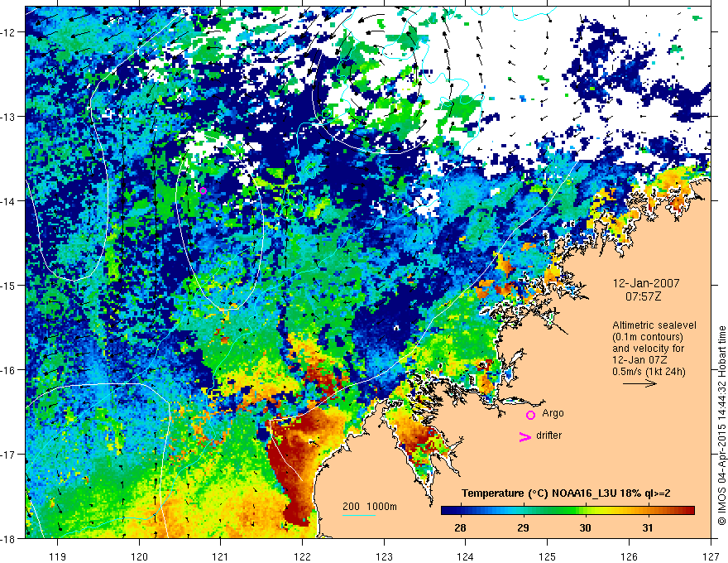Viewport: 728px width, 563px height.
Task: Click the 'Argo' legend label
Action: coord(553,413)
